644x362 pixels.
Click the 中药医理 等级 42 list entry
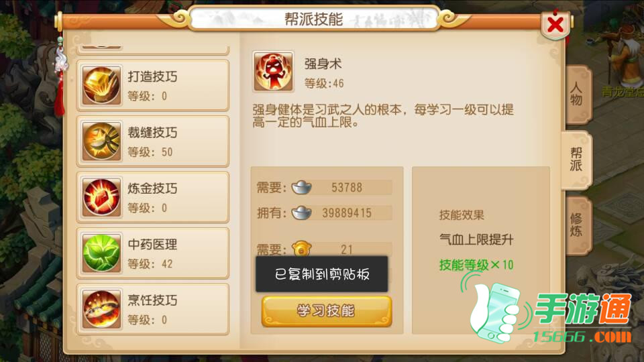pos(153,253)
